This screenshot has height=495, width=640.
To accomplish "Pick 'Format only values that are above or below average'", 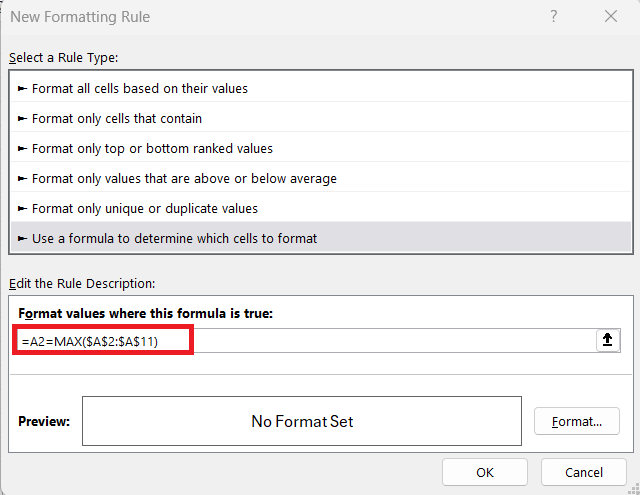I will tap(321, 178).
